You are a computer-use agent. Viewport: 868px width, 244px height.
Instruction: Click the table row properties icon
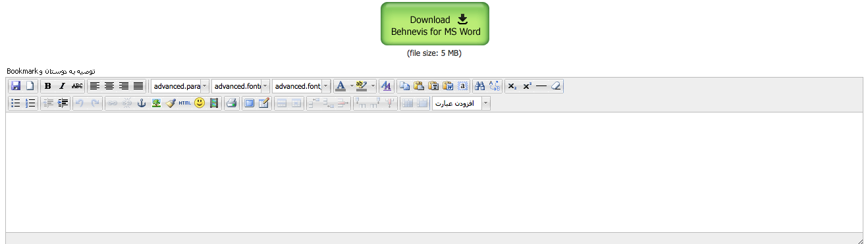(282, 103)
